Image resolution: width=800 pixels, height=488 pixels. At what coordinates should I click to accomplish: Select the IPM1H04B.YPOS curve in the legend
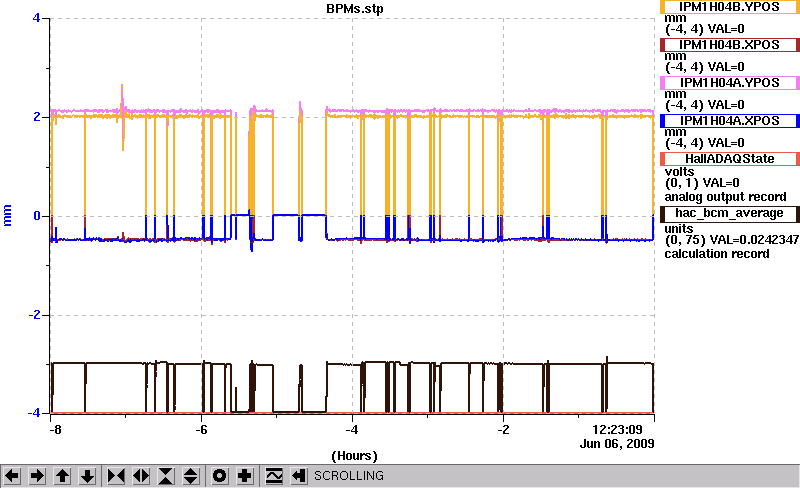pos(730,7)
